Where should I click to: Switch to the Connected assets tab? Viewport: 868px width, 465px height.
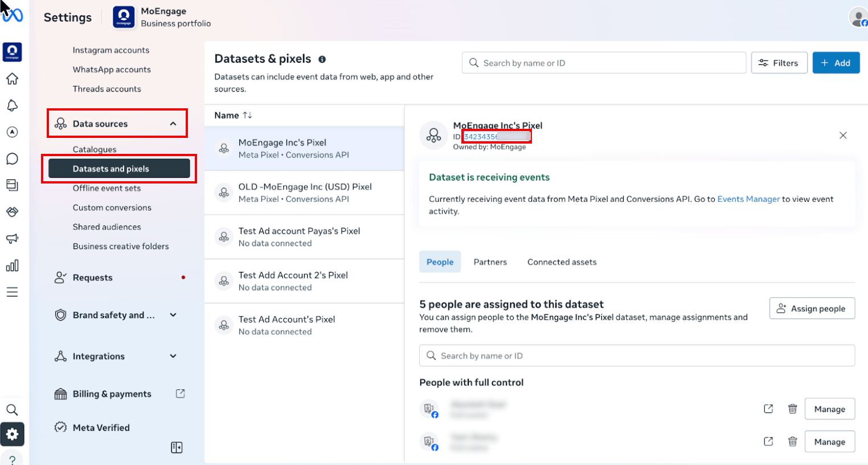point(562,262)
